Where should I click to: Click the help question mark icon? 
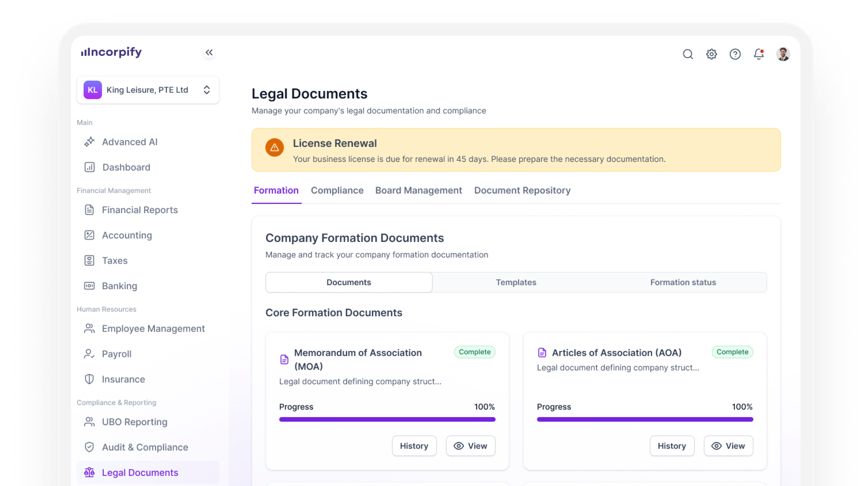pos(735,54)
